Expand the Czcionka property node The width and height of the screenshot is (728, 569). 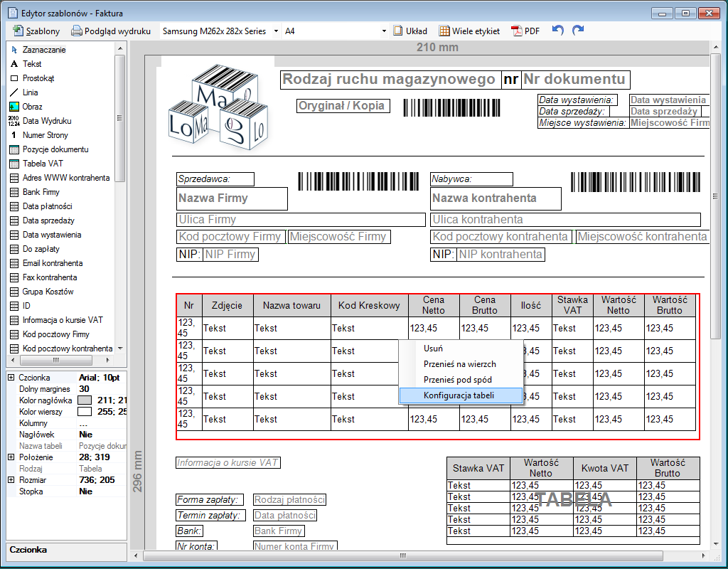point(11,378)
